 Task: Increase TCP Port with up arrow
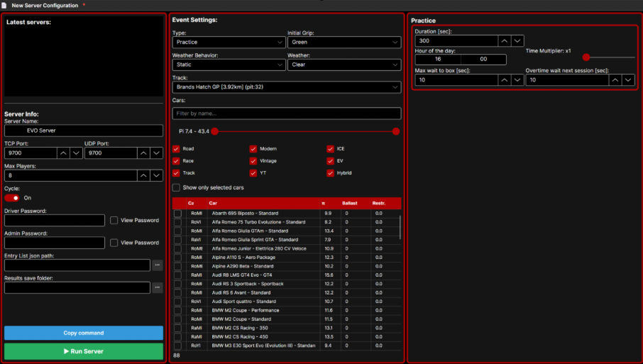point(63,153)
